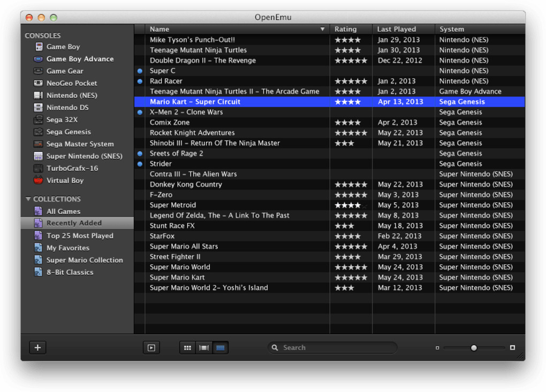Switch to grid view
Image resolution: width=546 pixels, height=392 pixels.
pos(187,348)
